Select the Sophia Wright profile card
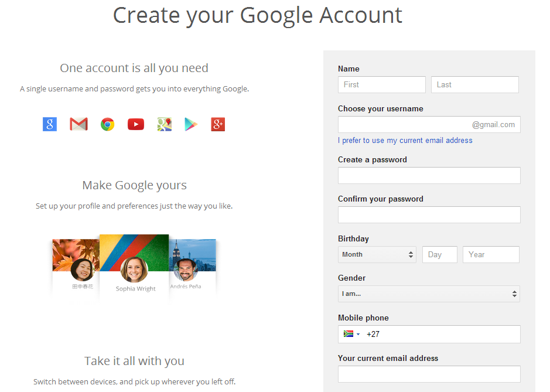The height and width of the screenshot is (392, 550). 134,267
